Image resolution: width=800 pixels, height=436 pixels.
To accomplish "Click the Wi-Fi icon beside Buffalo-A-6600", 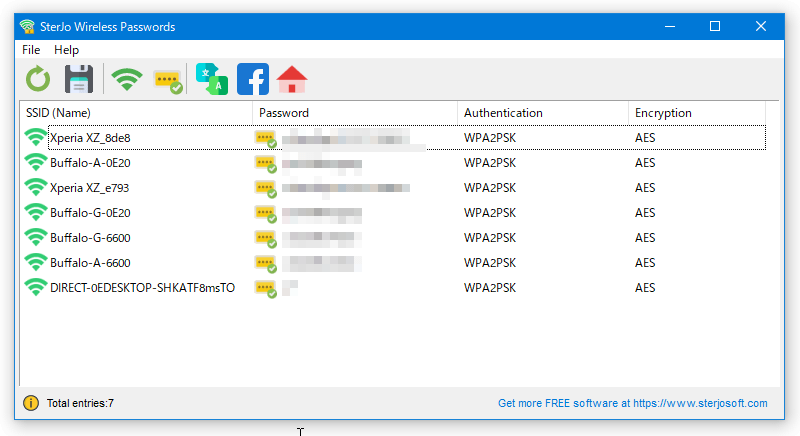I will pyautogui.click(x=36, y=263).
